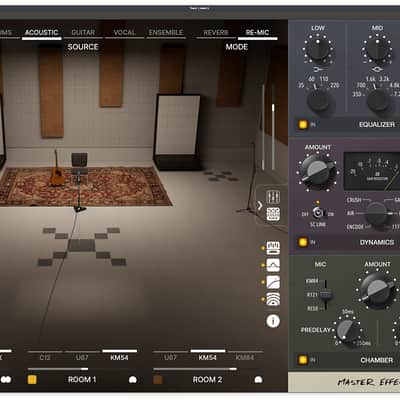Click the LOW gain knob
Image resolution: width=400 pixels, height=400 pixels.
tap(318, 50)
